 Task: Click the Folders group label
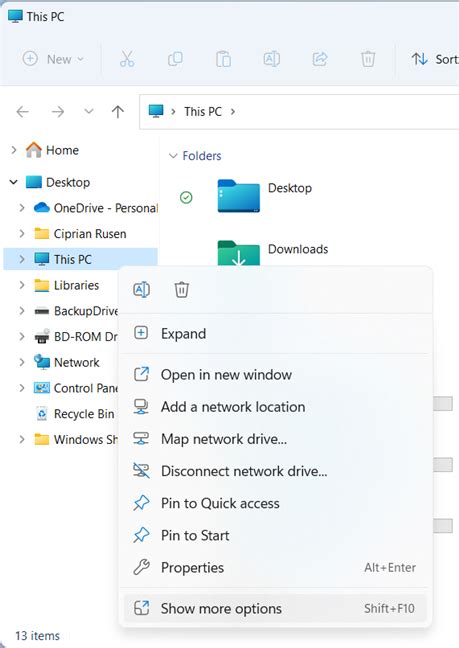coord(202,156)
